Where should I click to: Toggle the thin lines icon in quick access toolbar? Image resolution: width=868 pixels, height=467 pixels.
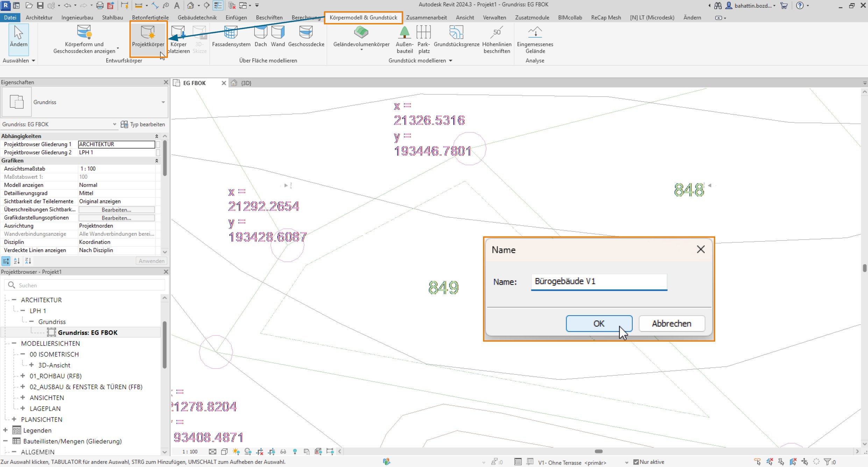(x=218, y=5)
